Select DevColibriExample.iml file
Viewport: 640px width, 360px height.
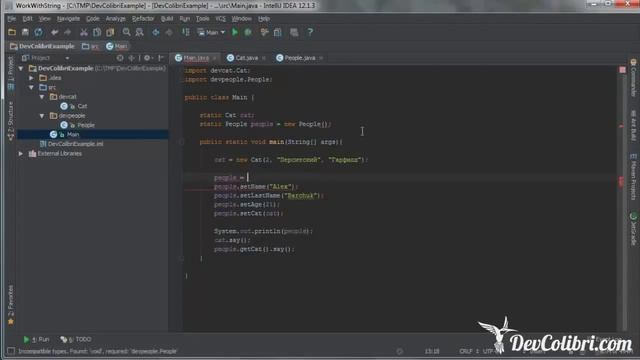click(71, 144)
